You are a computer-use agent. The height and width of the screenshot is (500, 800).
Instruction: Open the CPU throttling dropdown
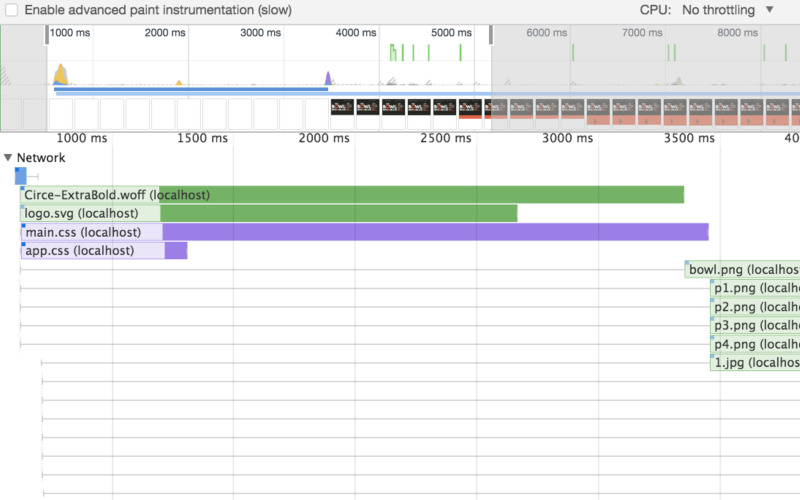728,10
